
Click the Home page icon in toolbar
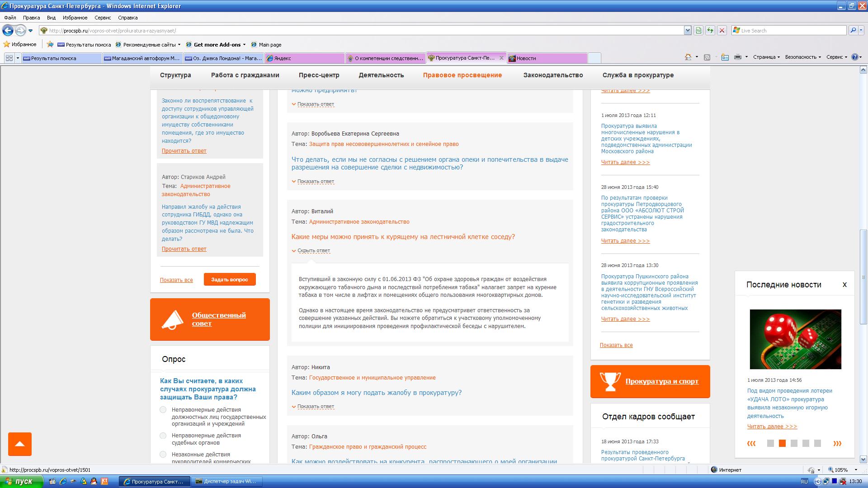(x=688, y=57)
